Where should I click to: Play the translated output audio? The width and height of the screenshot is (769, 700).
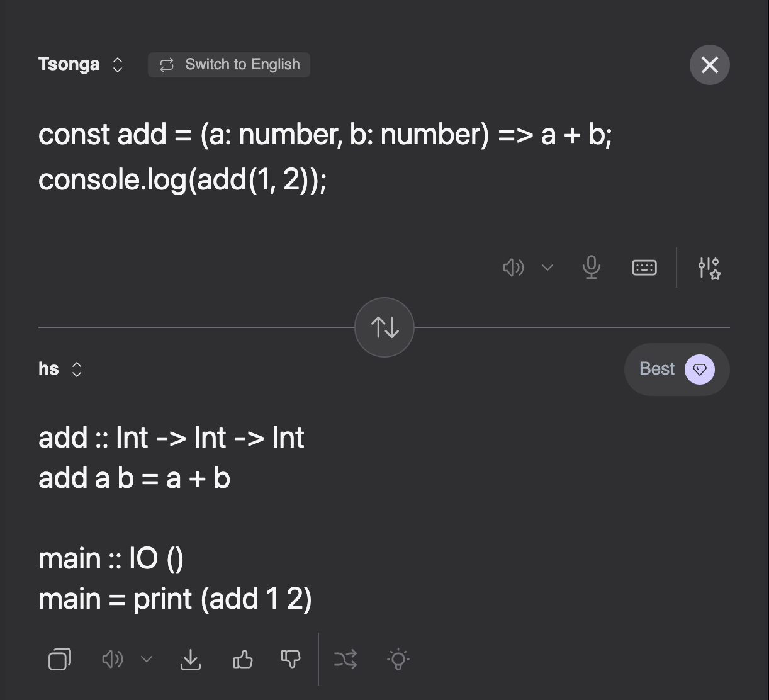coord(112,659)
